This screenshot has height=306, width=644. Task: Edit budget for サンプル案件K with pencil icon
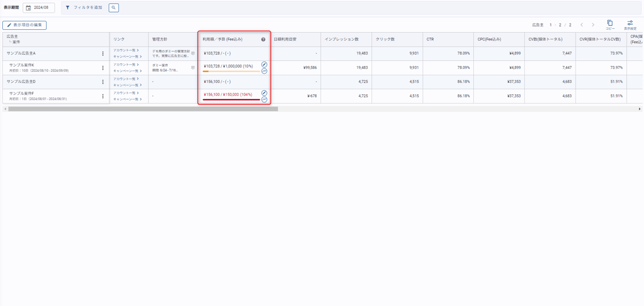(264, 64)
